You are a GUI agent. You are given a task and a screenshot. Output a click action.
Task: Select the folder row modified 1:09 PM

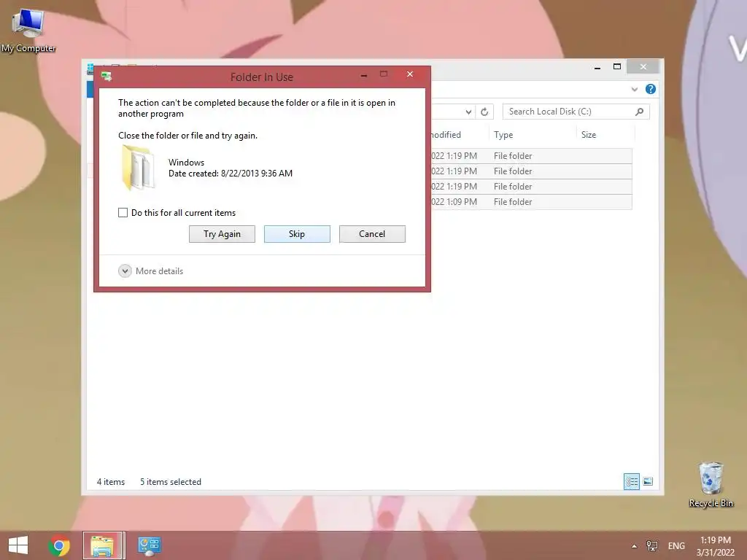(x=531, y=202)
